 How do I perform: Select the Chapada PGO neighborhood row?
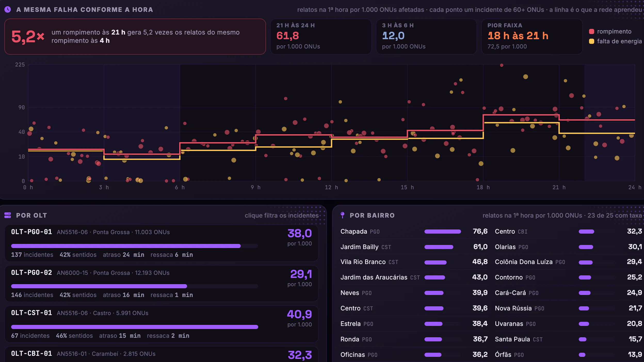point(414,232)
